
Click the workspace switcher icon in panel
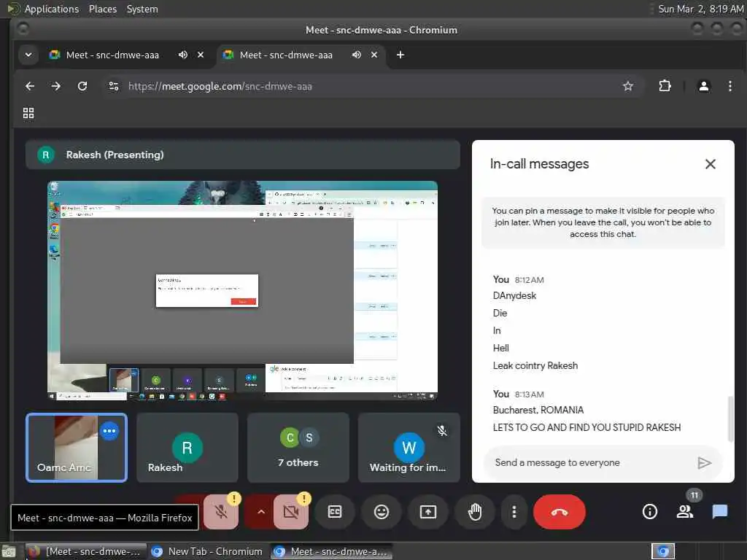tap(663, 551)
